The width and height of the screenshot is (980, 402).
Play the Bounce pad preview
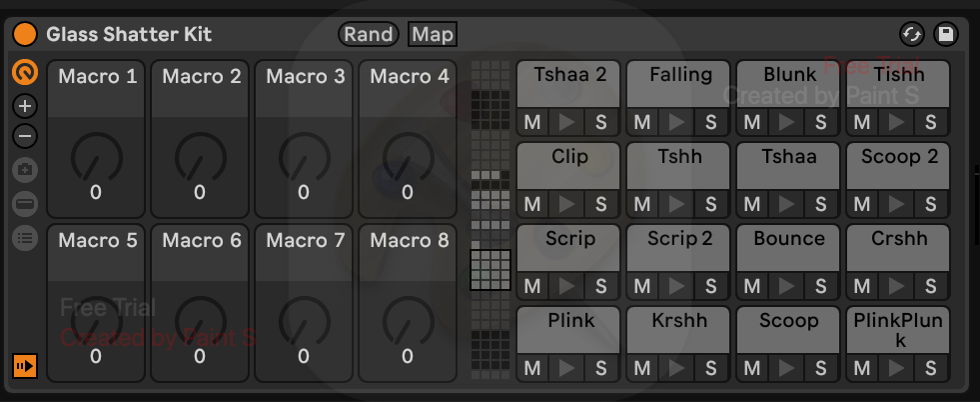click(x=787, y=286)
